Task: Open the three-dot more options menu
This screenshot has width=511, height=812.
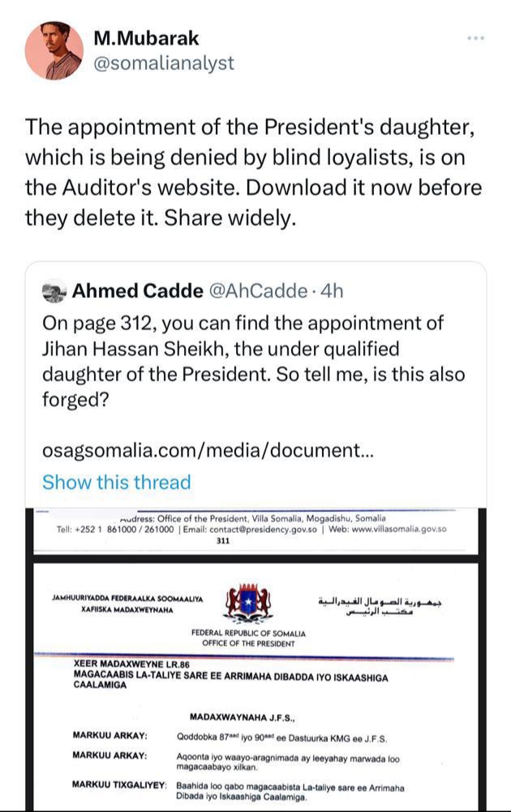Action: pyautogui.click(x=475, y=38)
